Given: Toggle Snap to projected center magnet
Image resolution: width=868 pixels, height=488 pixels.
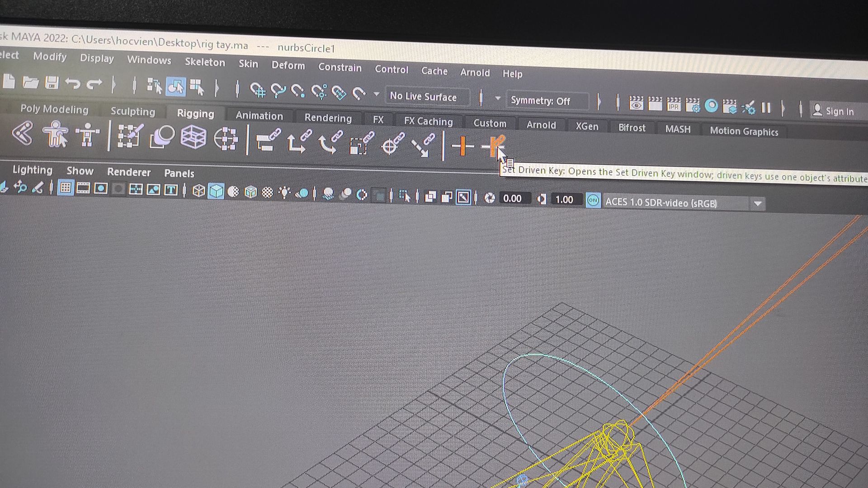Looking at the screenshot, I should pyautogui.click(x=319, y=92).
